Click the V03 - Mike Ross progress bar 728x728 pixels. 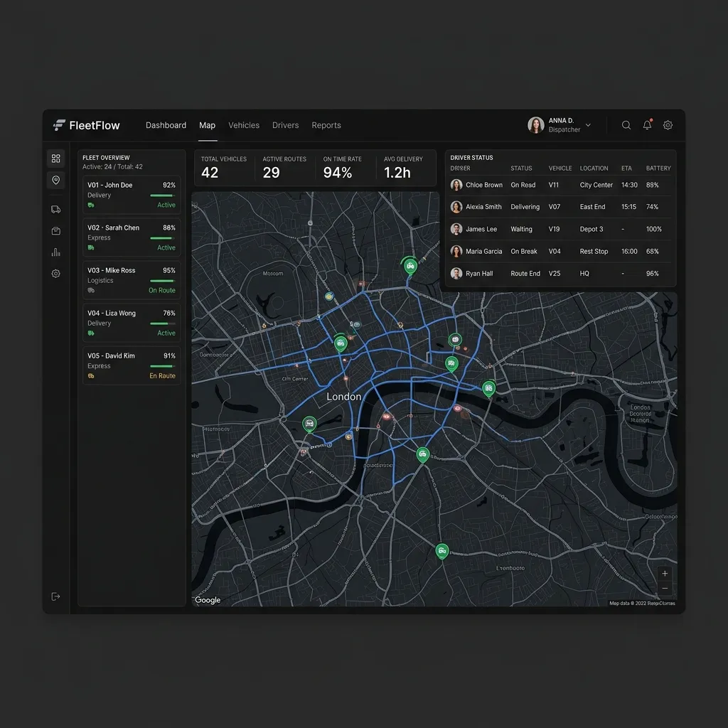(x=163, y=281)
